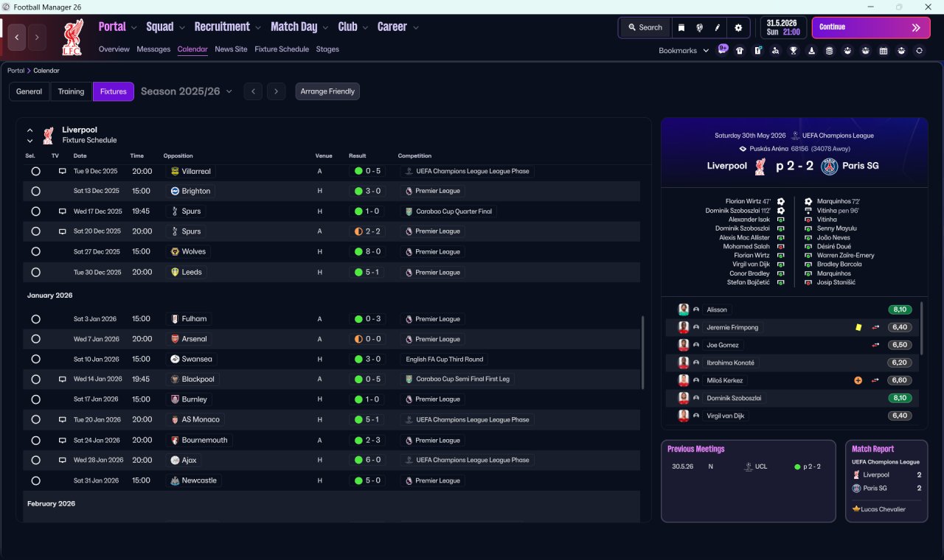Select the radio button for the Burnley fixture
This screenshot has width=944, height=560.
point(35,399)
